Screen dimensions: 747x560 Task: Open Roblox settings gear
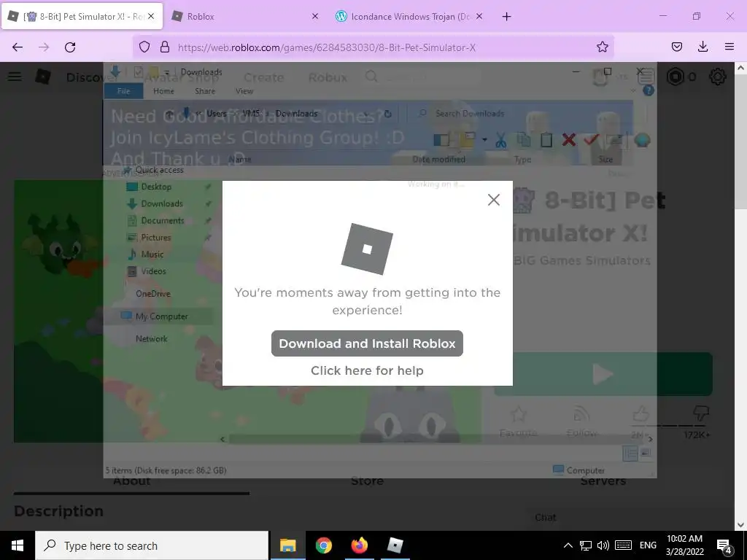pyautogui.click(x=718, y=77)
